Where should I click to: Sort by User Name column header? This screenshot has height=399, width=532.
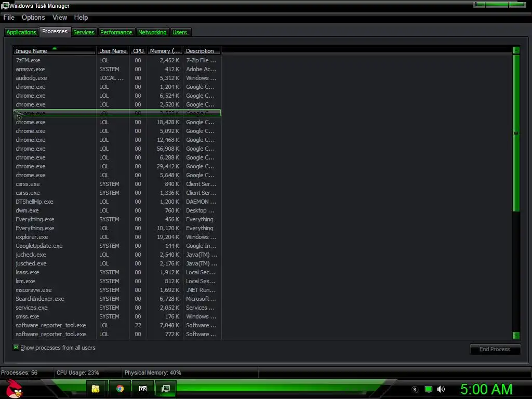pos(113,51)
